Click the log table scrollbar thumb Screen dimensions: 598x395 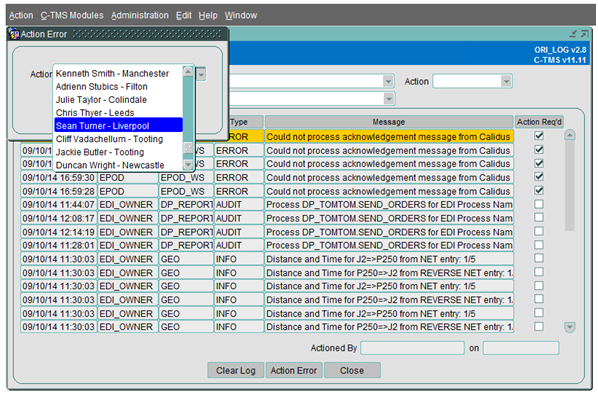tap(569, 186)
